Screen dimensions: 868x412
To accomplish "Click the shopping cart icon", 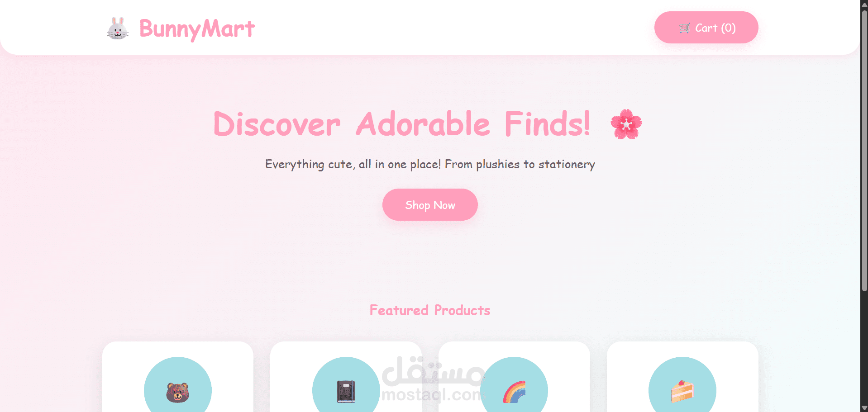I will 684,28.
